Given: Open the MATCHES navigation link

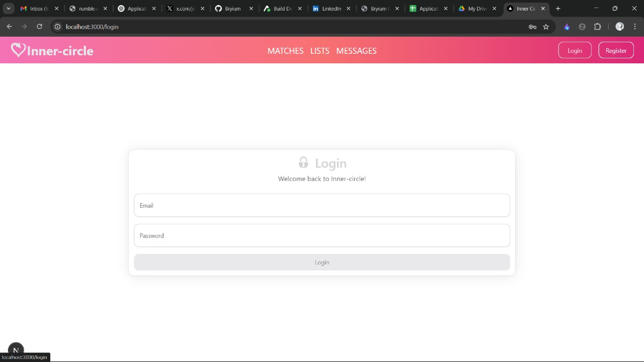Looking at the screenshot, I should coord(285,51).
